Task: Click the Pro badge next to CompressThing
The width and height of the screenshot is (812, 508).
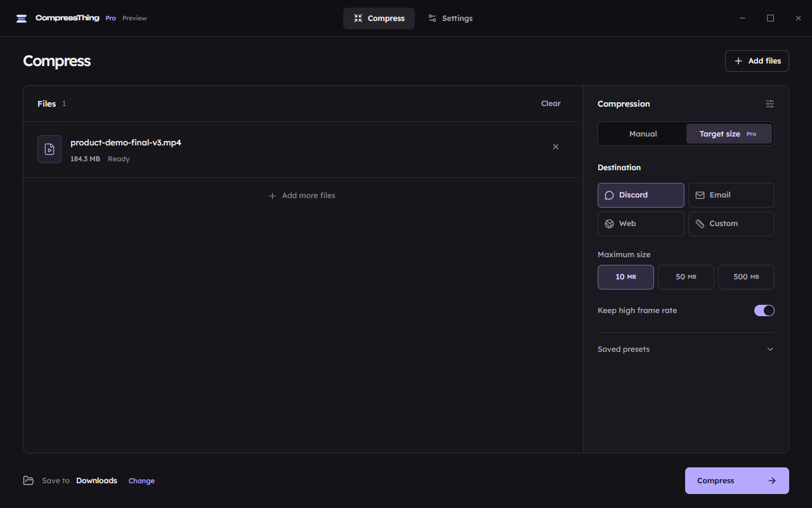Action: pyautogui.click(x=110, y=18)
